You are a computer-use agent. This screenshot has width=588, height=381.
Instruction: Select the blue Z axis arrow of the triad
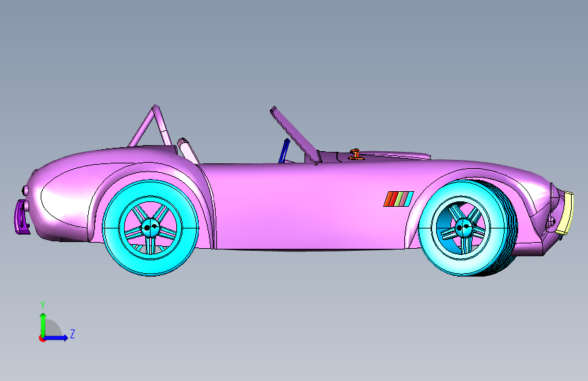[x=56, y=338]
